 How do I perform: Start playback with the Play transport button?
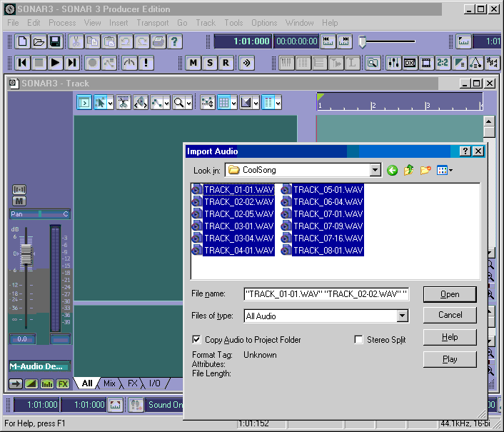tap(55, 63)
